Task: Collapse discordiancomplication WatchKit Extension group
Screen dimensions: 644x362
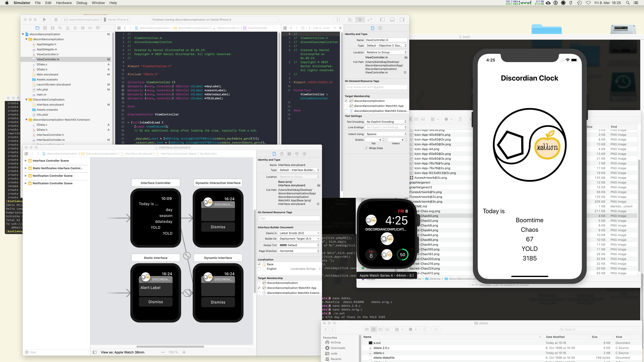Action: (x=27, y=120)
